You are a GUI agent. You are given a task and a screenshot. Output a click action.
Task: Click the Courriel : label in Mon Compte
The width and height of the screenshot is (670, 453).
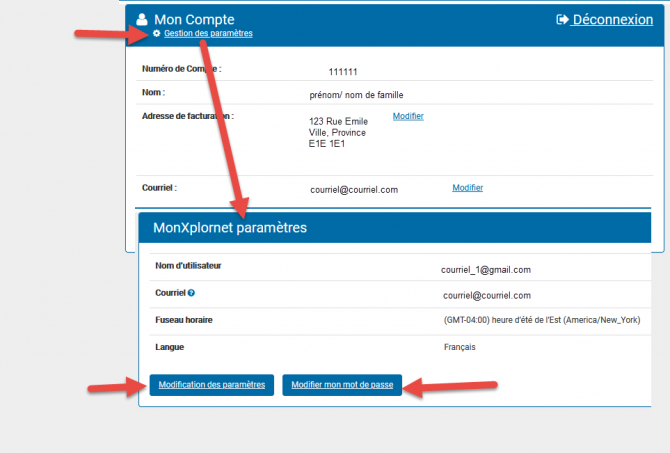click(x=159, y=188)
